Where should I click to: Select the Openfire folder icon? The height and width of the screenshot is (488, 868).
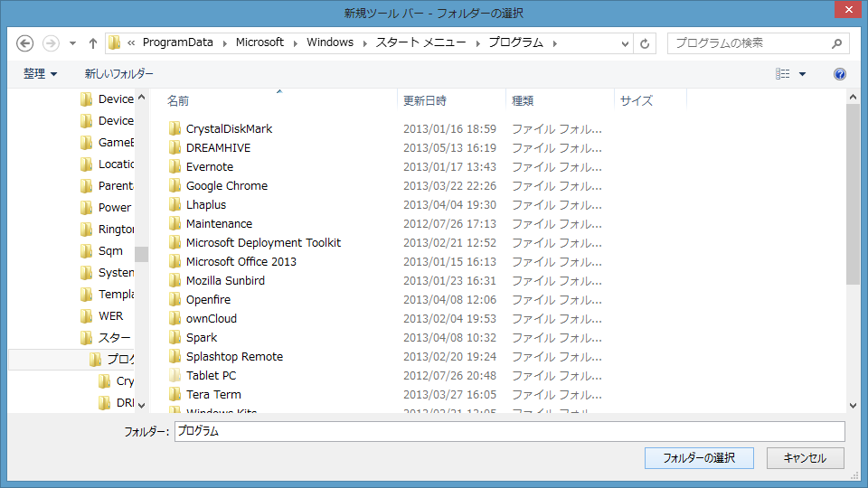pos(175,299)
